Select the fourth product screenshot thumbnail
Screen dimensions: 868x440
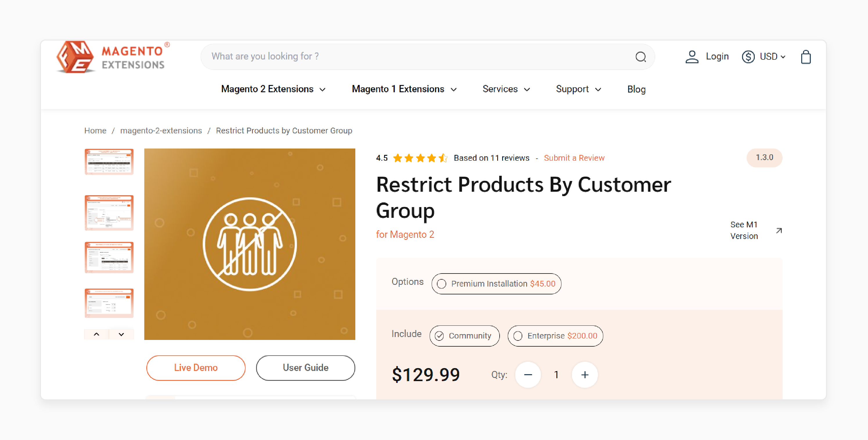[109, 303]
